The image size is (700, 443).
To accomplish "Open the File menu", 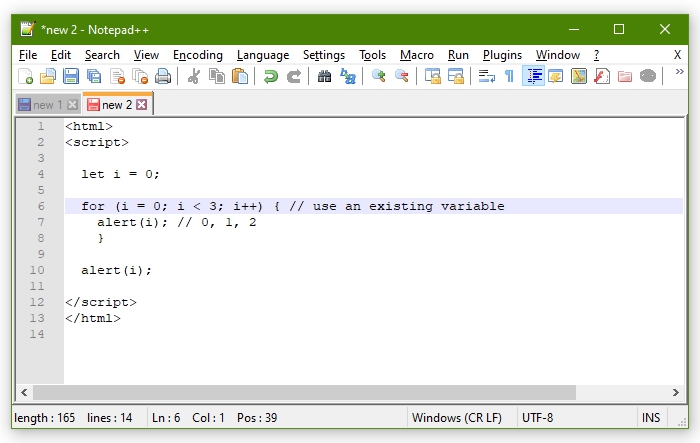I will [x=28, y=55].
